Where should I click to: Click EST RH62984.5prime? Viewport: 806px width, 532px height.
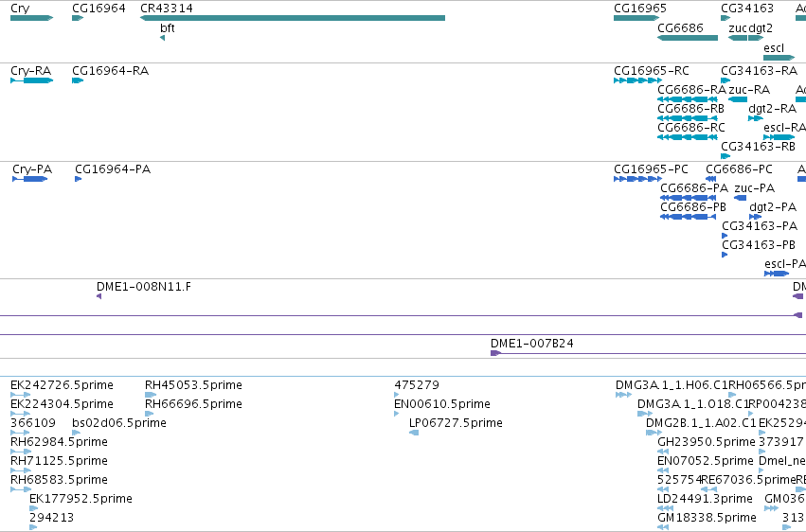pos(59,442)
